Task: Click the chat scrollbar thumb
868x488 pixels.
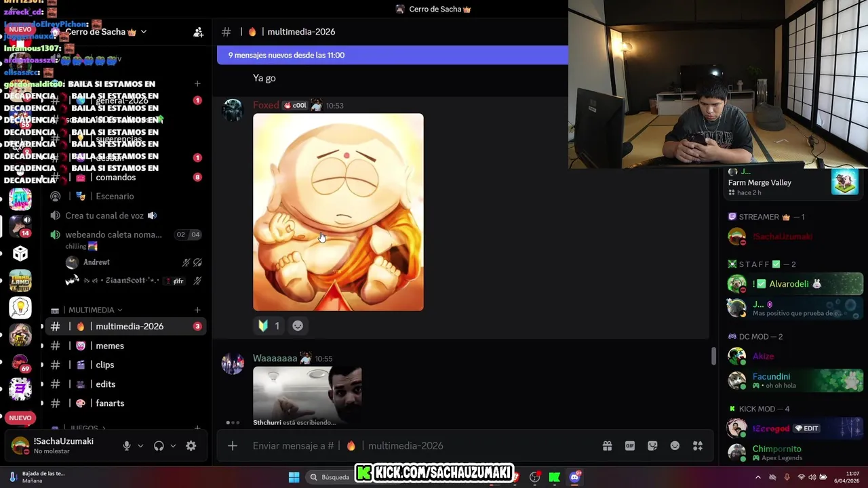Action: click(713, 356)
